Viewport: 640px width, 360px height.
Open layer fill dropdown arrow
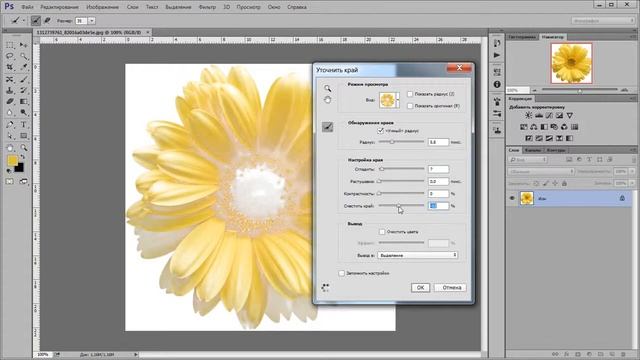click(632, 184)
